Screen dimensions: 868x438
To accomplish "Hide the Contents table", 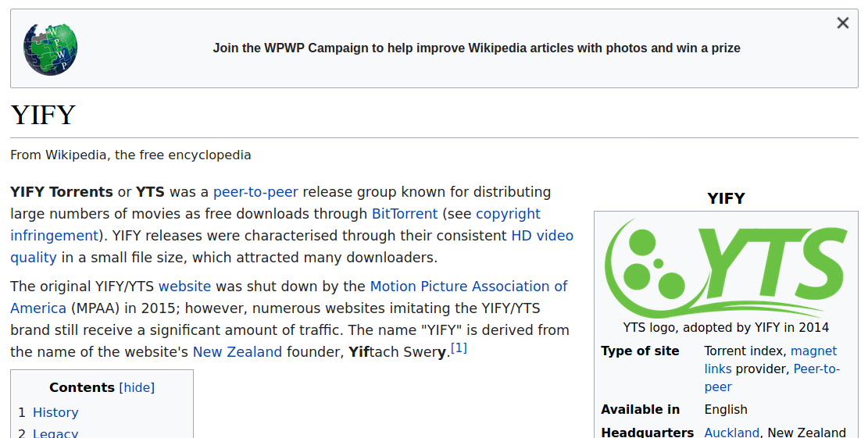I will (x=137, y=388).
